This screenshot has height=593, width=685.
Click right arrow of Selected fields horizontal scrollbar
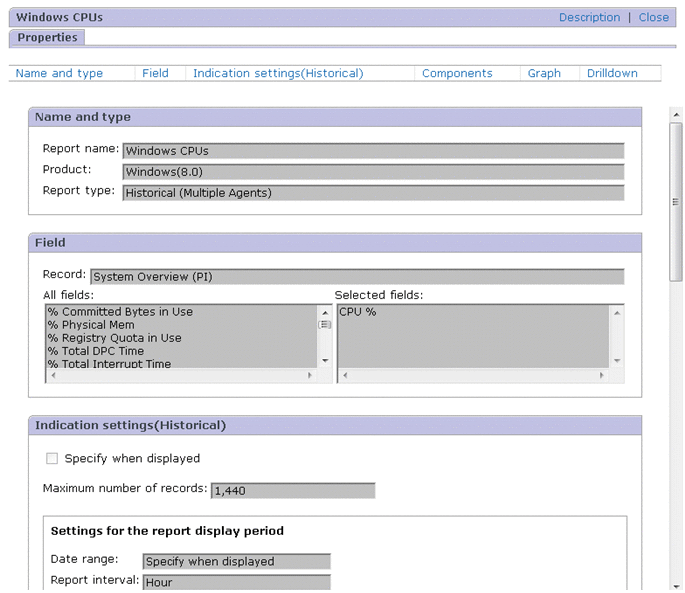[x=601, y=376]
